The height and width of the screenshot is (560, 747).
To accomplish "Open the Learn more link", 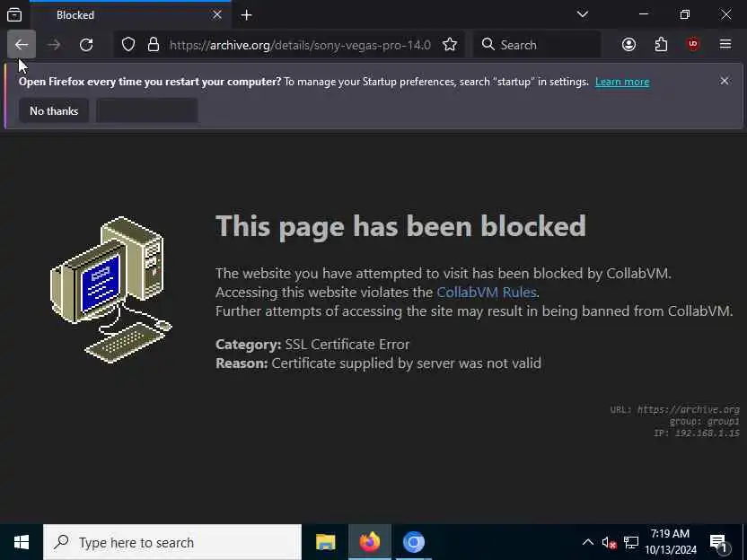I will 622,82.
